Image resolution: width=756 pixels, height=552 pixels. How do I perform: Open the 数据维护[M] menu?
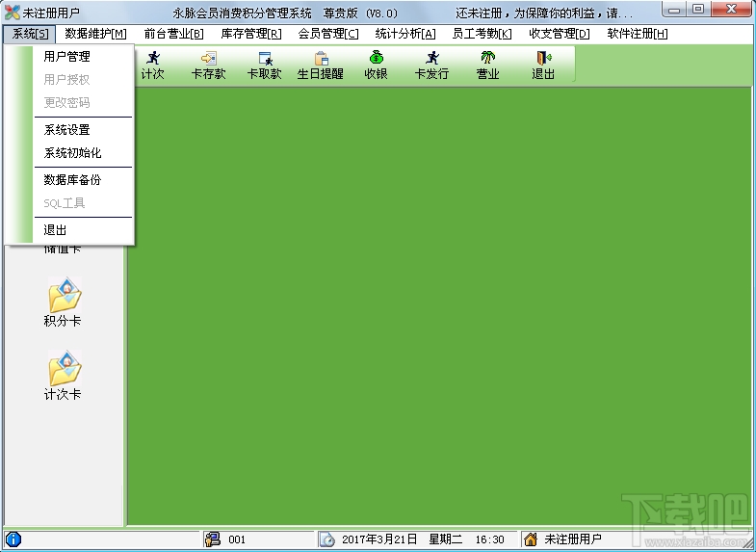pos(95,34)
